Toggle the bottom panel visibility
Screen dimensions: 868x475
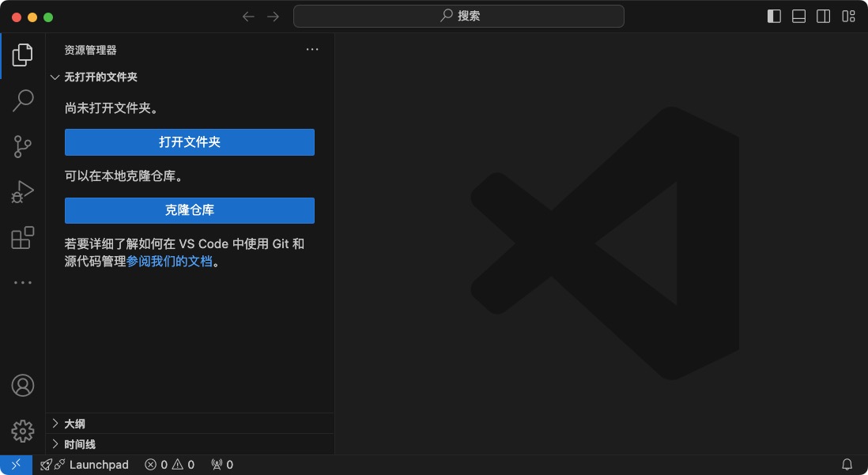(798, 16)
